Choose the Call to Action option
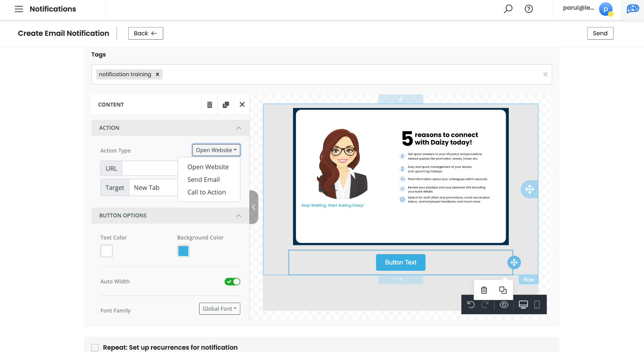The height and width of the screenshot is (352, 644). pyautogui.click(x=206, y=192)
